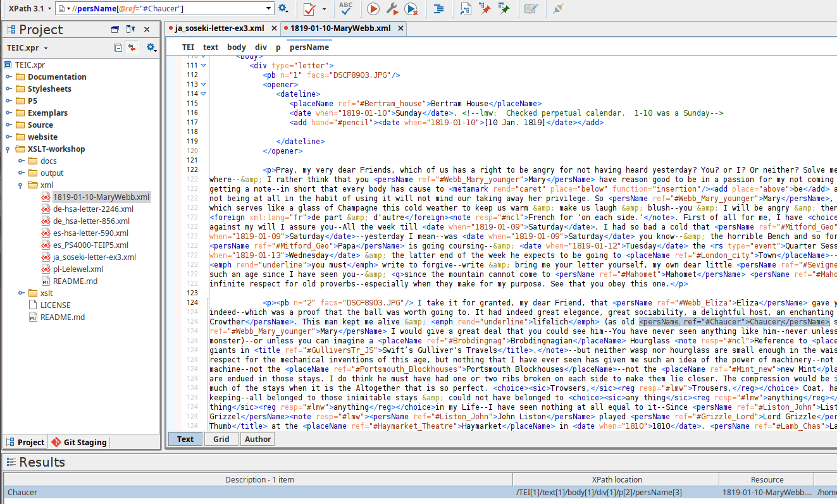Open Validate options dropdown arrow
The height and width of the screenshot is (504, 837).
[325, 9]
